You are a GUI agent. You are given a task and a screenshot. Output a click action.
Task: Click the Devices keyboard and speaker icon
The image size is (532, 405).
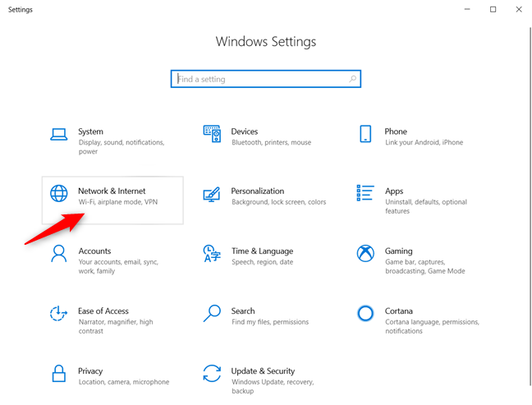pos(212,134)
